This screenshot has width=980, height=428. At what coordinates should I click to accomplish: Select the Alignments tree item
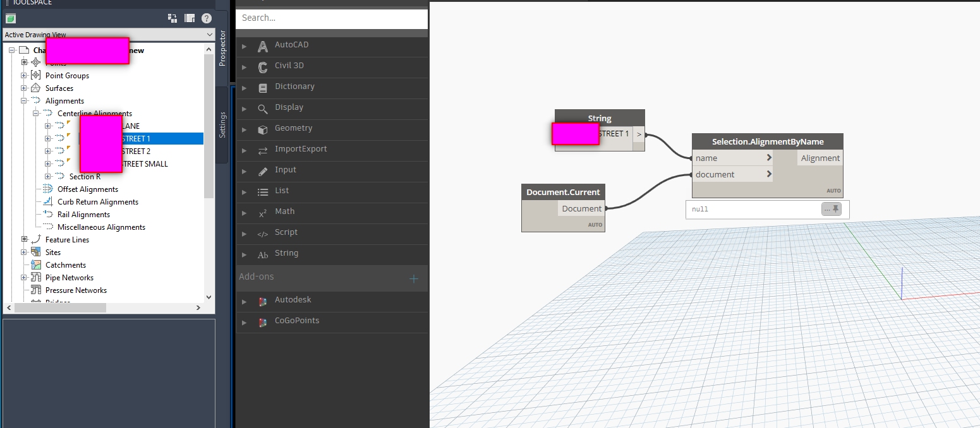(x=64, y=101)
